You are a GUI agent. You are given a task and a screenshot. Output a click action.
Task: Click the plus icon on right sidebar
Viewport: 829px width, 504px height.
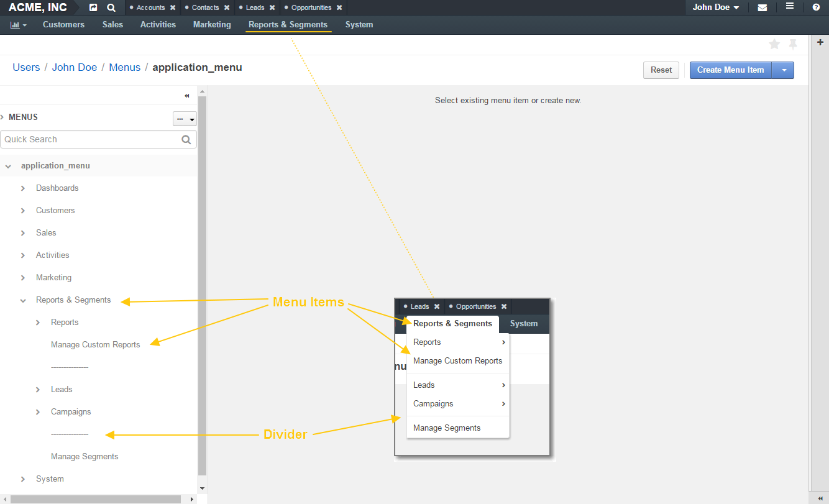(x=820, y=42)
